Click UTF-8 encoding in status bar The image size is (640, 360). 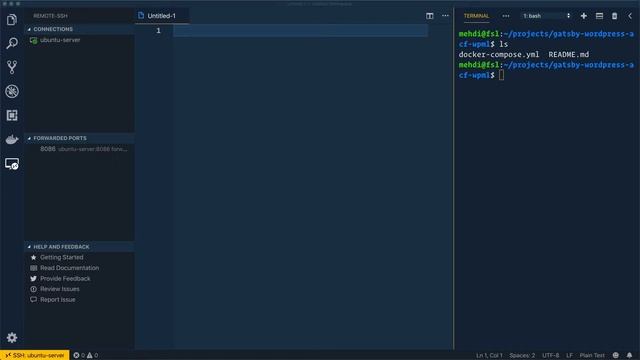pyautogui.click(x=550, y=355)
